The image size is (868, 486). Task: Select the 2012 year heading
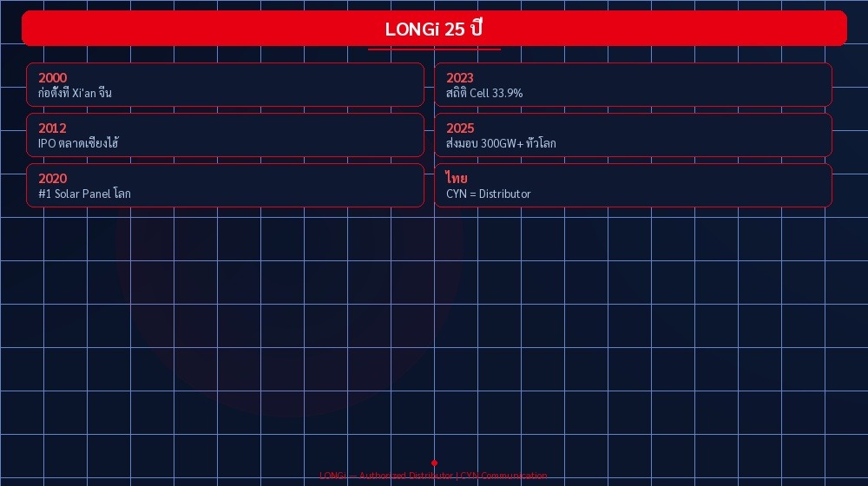52,128
